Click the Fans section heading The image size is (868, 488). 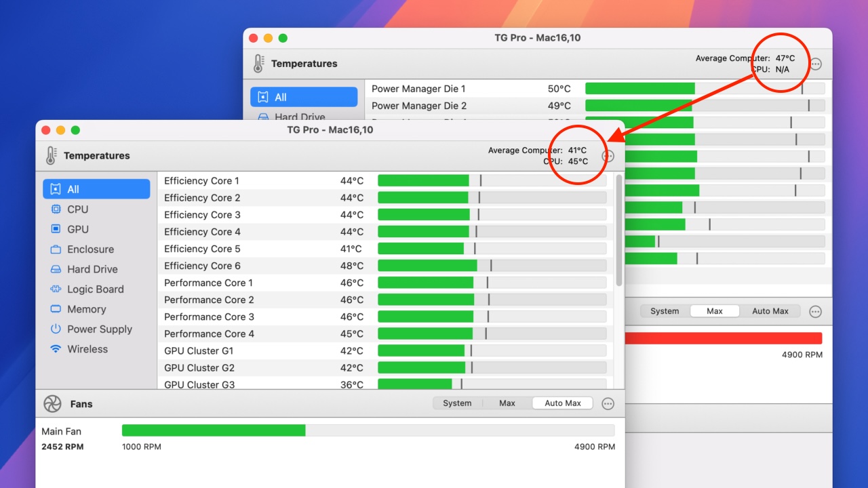81,404
